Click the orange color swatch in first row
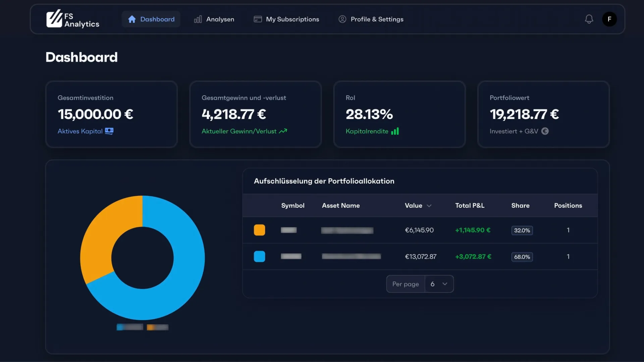This screenshot has width=644, height=362. coord(259,230)
